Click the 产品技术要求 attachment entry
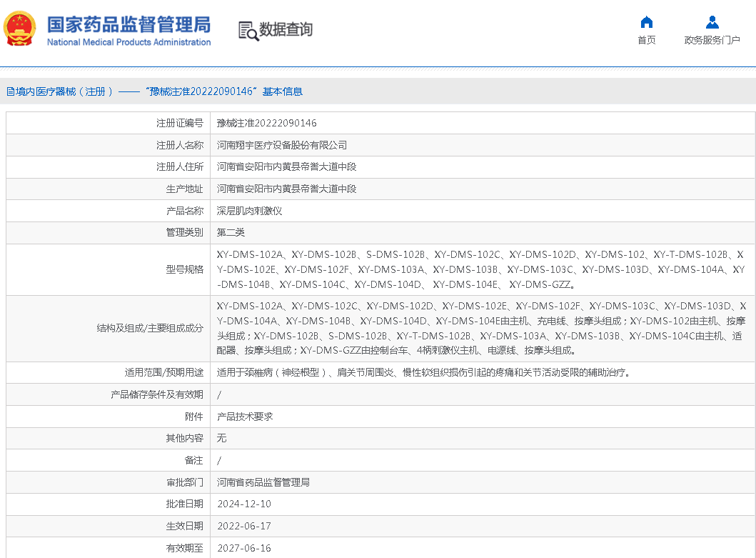Image resolution: width=756 pixels, height=558 pixels. click(x=245, y=417)
